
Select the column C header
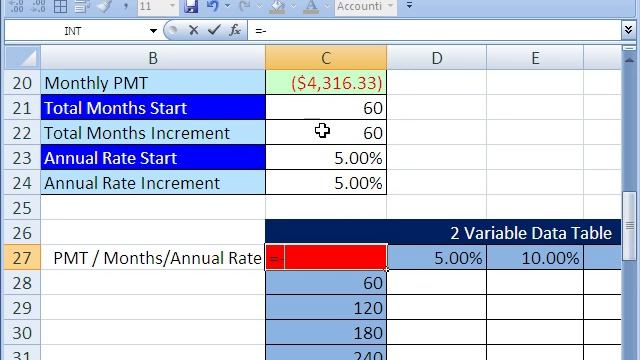(x=326, y=58)
